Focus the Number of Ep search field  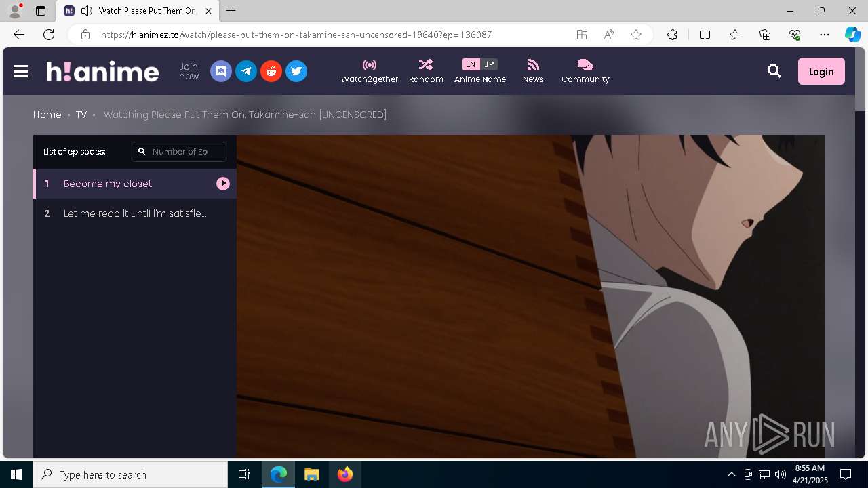pyautogui.click(x=179, y=152)
